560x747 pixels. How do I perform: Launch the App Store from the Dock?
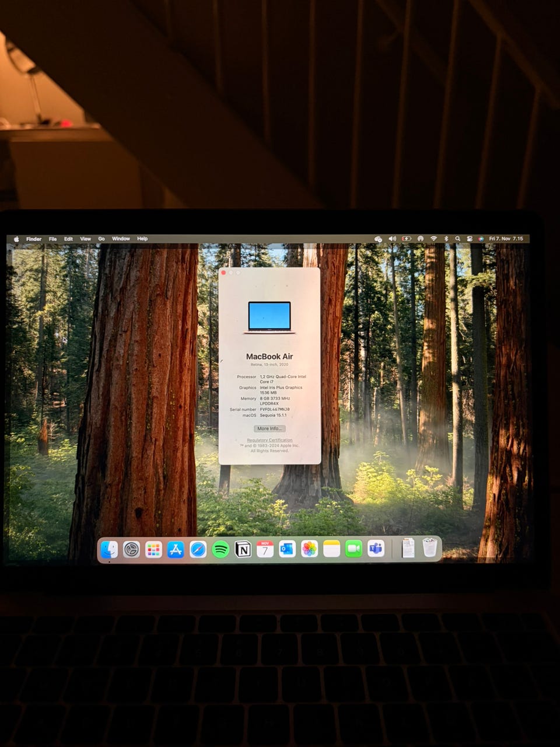tap(176, 549)
